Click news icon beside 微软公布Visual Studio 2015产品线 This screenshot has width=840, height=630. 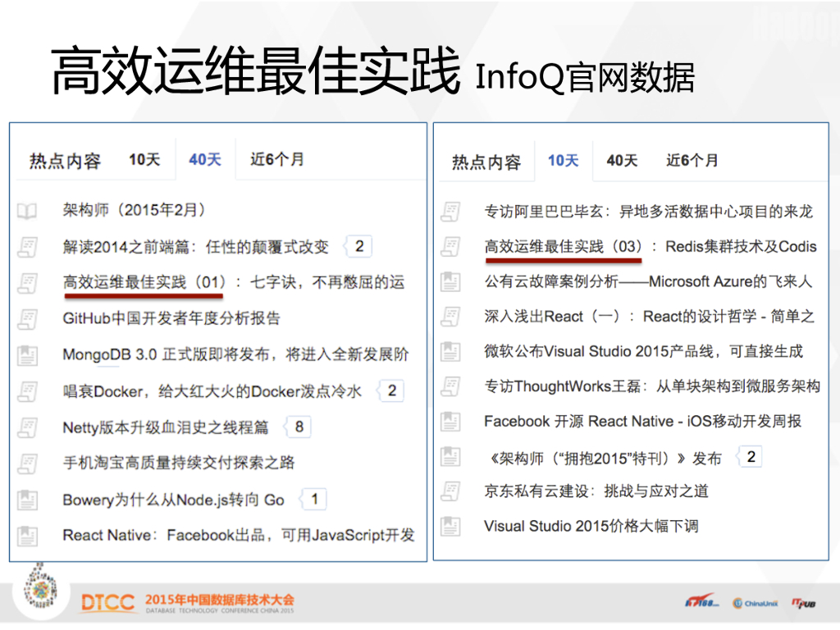click(450, 351)
